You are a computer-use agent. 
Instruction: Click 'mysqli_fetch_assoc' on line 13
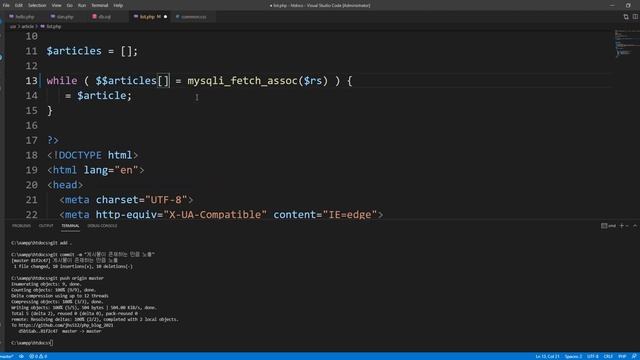click(242, 81)
